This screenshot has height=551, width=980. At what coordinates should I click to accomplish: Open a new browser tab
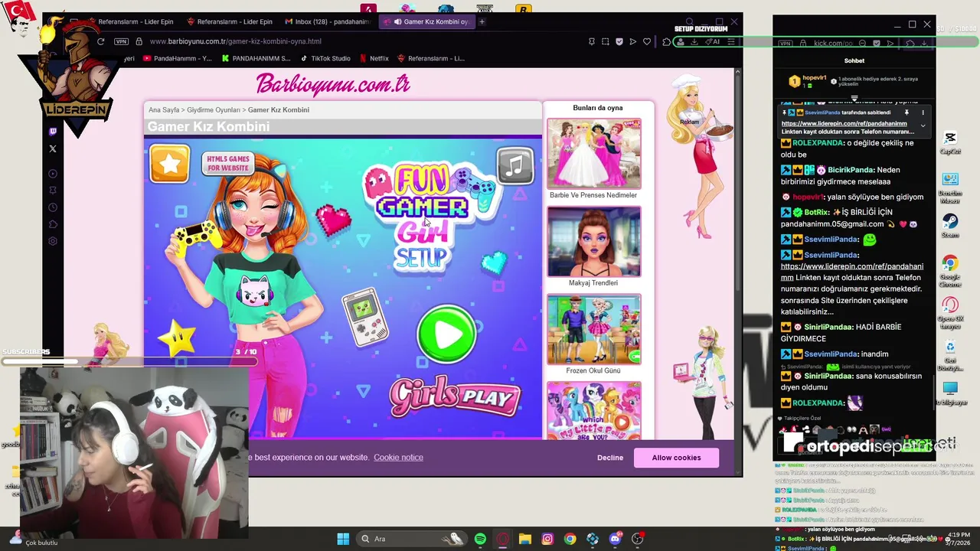[482, 21]
